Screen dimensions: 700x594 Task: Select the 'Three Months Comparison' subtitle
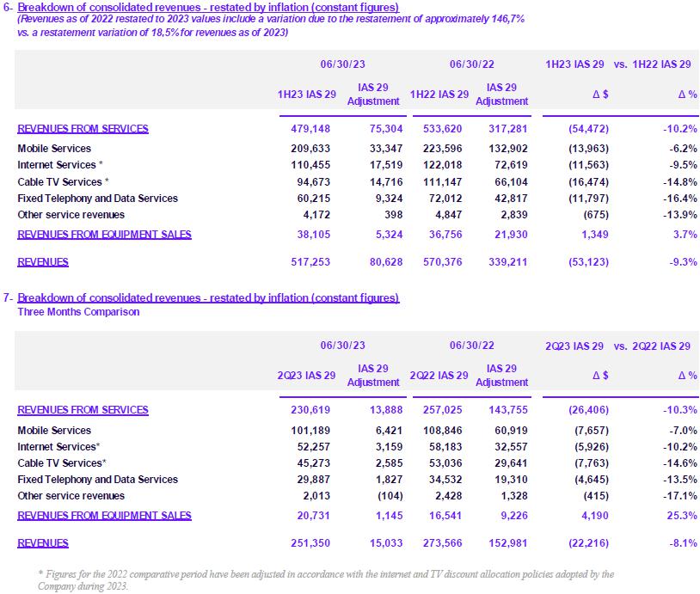(x=78, y=312)
